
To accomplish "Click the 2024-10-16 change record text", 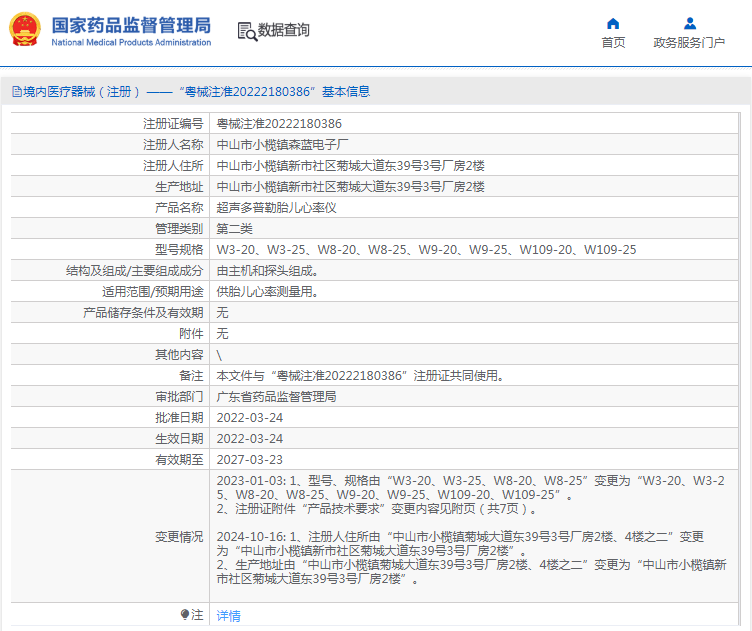I will 471,558.
